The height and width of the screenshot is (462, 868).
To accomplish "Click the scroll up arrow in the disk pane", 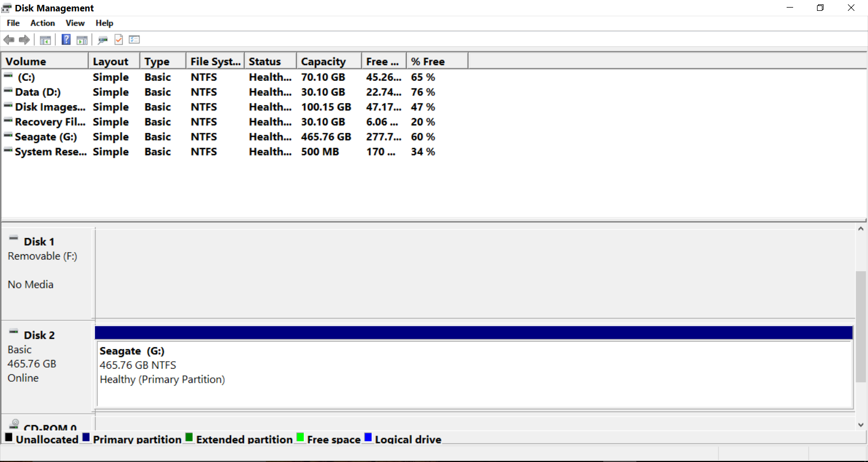I will click(x=860, y=229).
